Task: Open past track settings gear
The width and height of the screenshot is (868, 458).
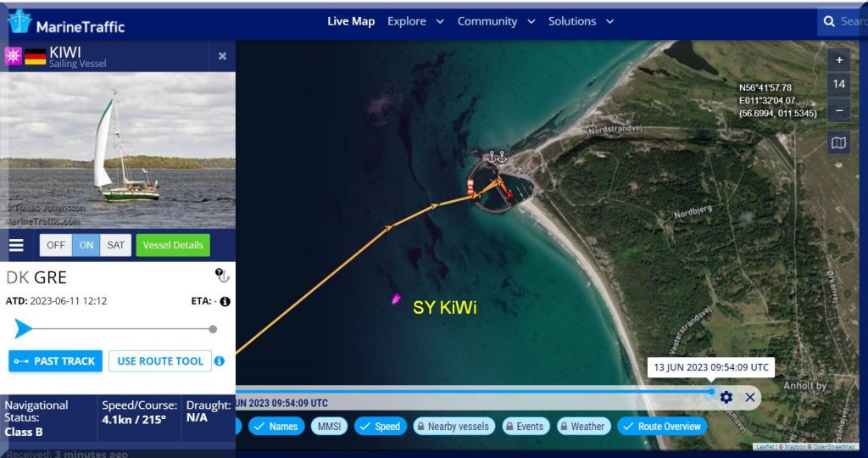Action: 726,397
